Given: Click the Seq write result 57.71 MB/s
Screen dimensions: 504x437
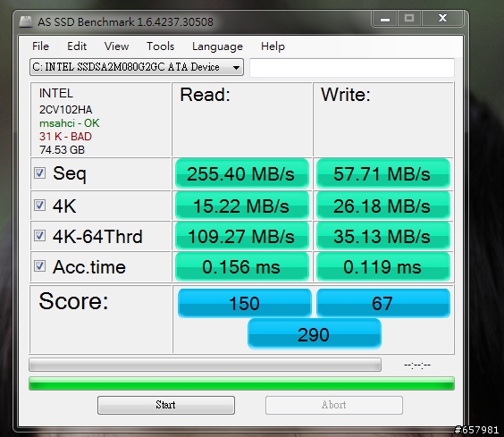Looking at the screenshot, I should tap(382, 173).
